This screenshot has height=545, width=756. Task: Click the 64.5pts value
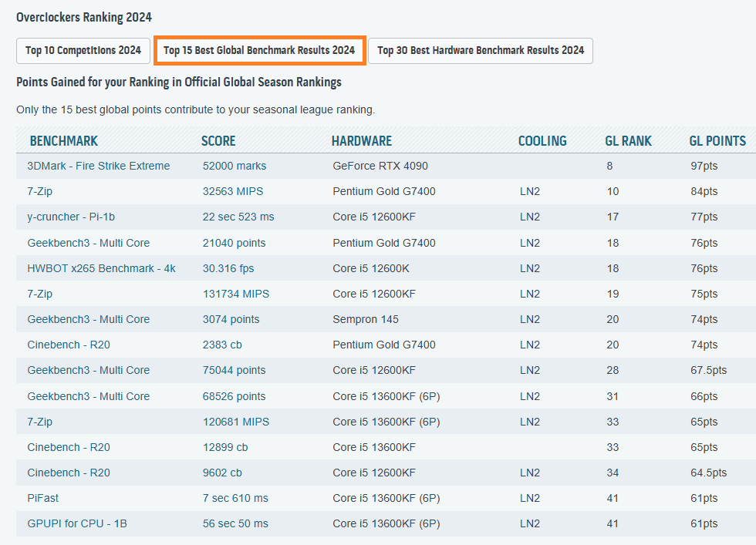coord(708,473)
